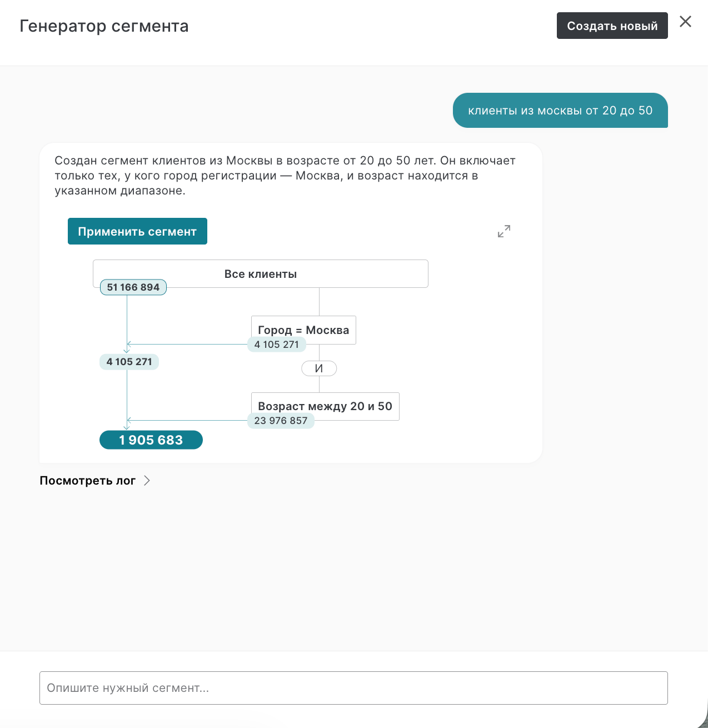Expand the 'Посмотреть лог' chevron
Screen dimensions: 708x728
tap(147, 481)
